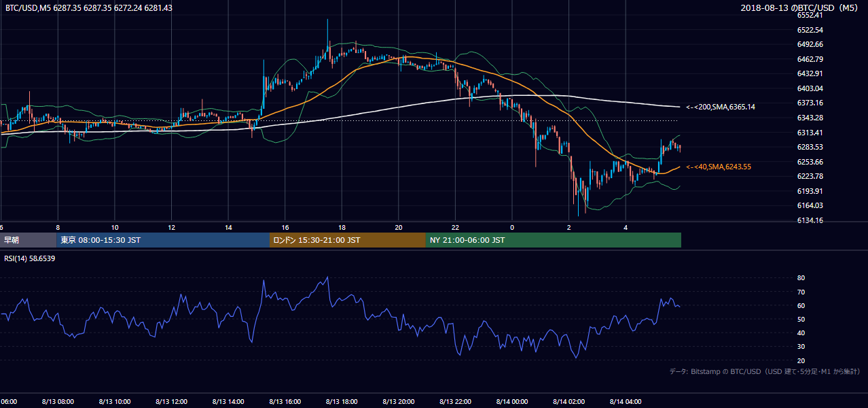Click RSI scale value 20
Screen dimensions: 868x408
[x=801, y=360]
